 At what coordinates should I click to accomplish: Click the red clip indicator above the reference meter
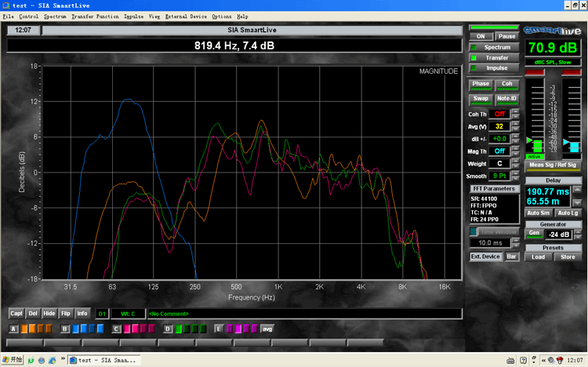point(572,72)
